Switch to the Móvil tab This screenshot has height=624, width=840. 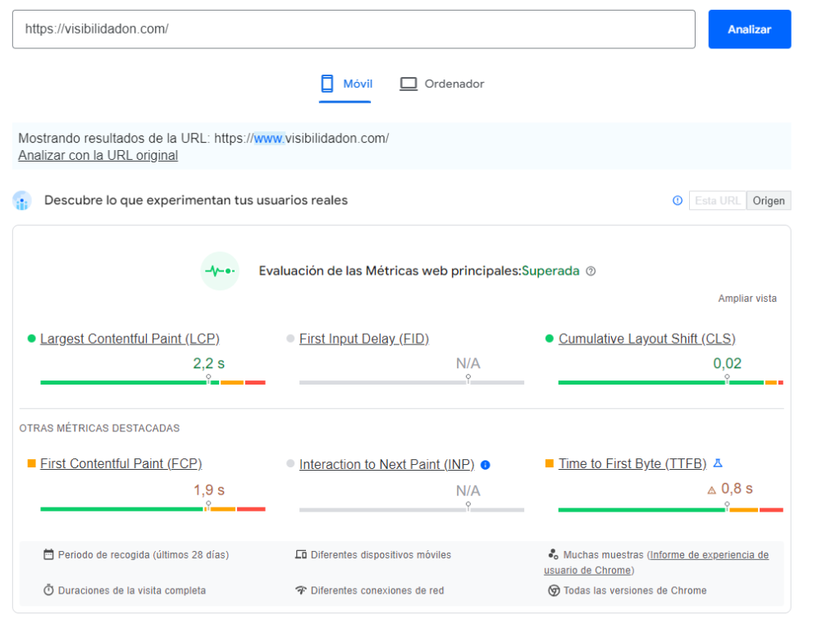click(345, 84)
